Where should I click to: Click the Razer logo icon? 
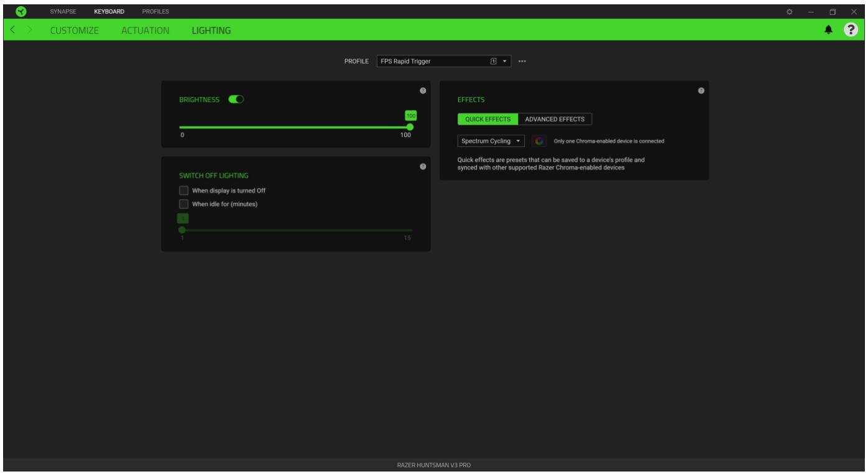click(22, 12)
